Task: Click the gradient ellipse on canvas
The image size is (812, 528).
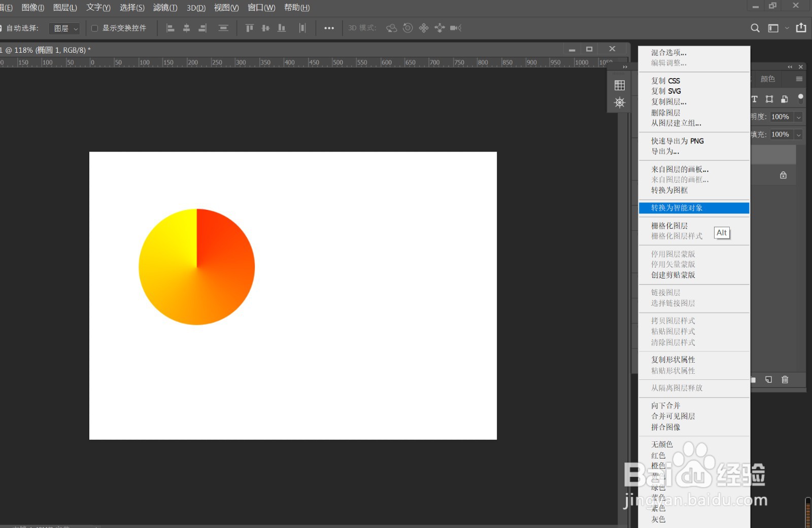Action: pyautogui.click(x=197, y=267)
